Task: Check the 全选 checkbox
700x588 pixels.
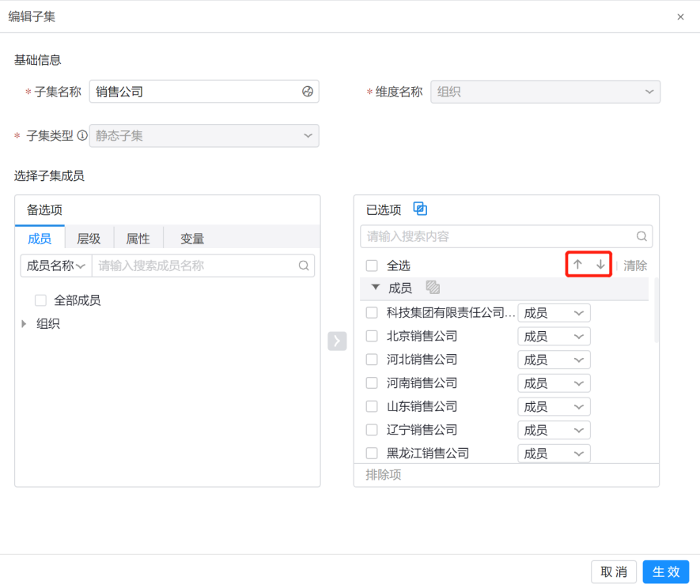Action: point(372,266)
